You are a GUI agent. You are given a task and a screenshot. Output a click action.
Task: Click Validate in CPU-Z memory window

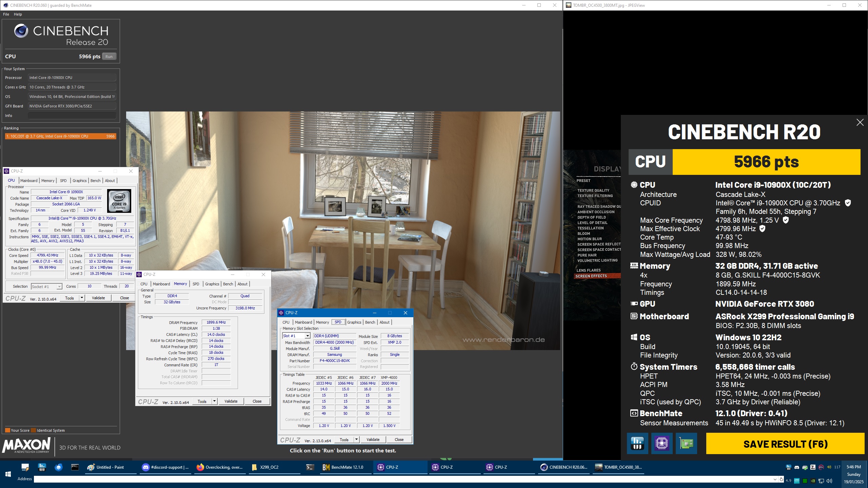tap(231, 401)
